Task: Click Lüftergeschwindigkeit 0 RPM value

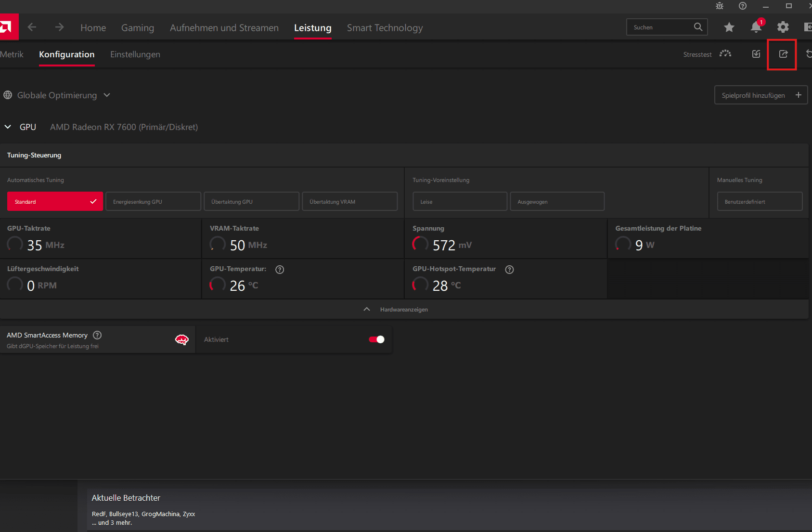Action: tap(42, 285)
